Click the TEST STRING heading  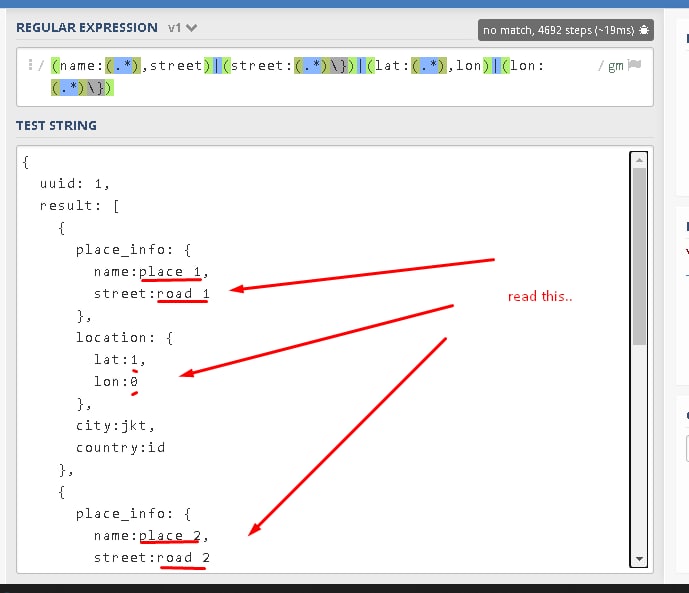[x=56, y=126]
